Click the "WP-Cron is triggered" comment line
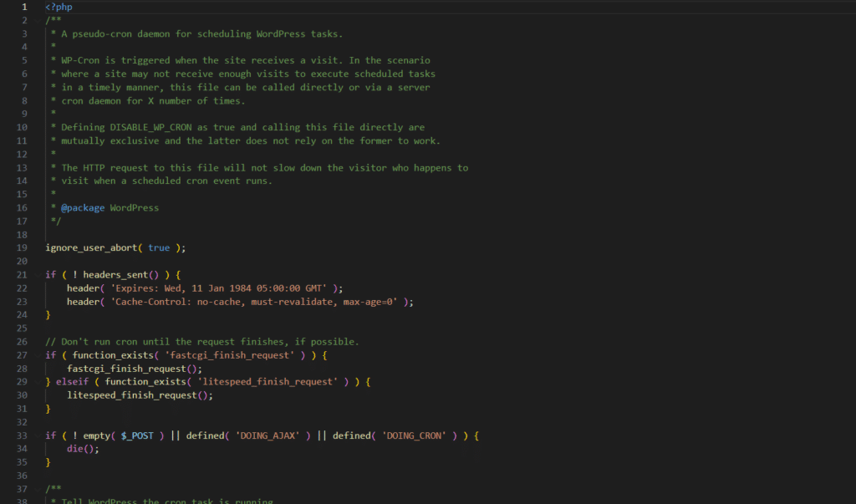This screenshot has height=504, width=856. tap(240, 60)
